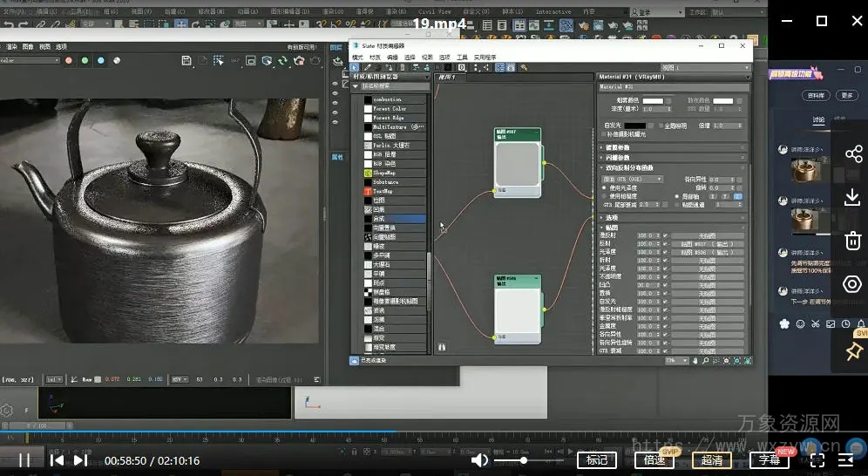Screen dimensions: 868x476
Task: Toggle the red channel circle button
Action: (x=67, y=61)
